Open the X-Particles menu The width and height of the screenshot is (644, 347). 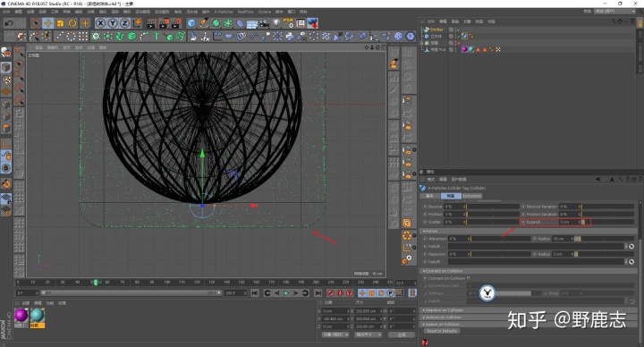(x=224, y=12)
